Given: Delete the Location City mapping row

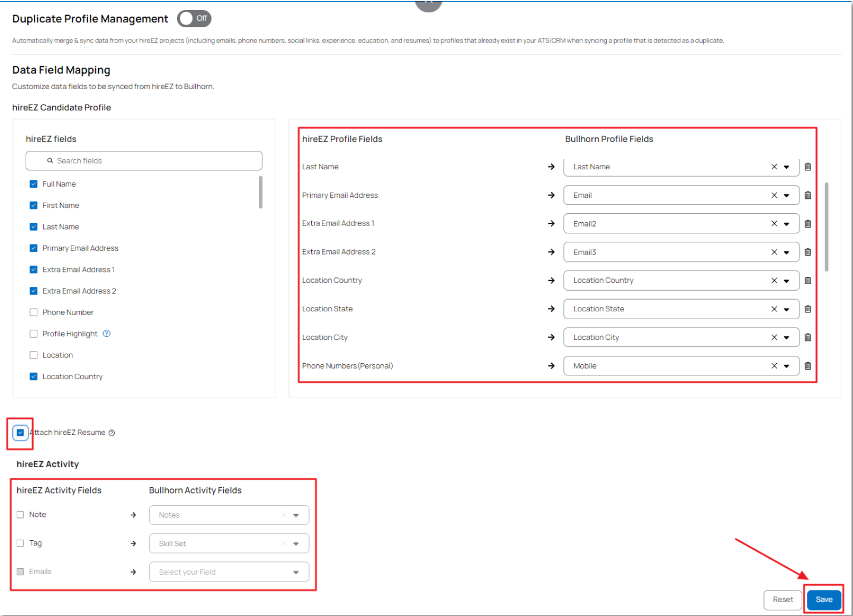Looking at the screenshot, I should coord(808,337).
